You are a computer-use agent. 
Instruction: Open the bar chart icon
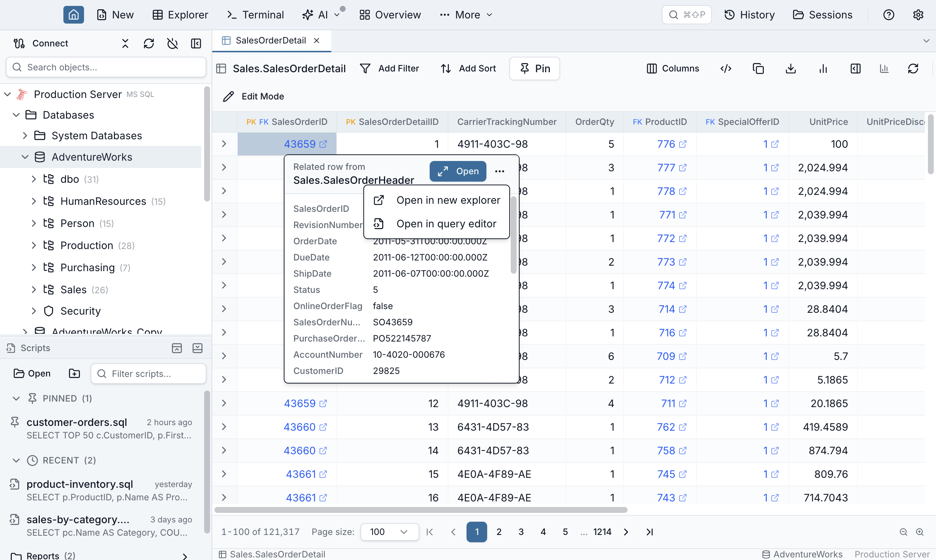(x=823, y=68)
